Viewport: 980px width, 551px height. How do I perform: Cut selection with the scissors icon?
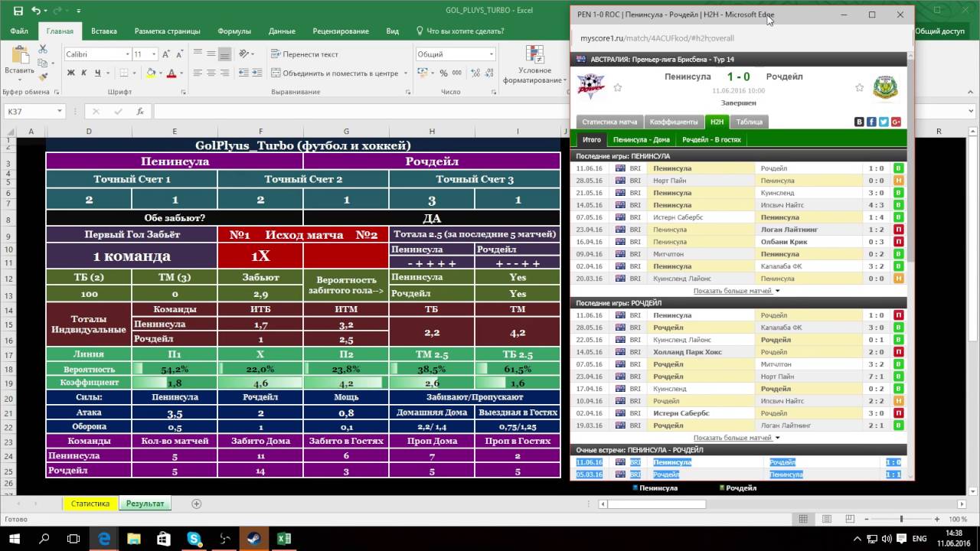coord(43,49)
